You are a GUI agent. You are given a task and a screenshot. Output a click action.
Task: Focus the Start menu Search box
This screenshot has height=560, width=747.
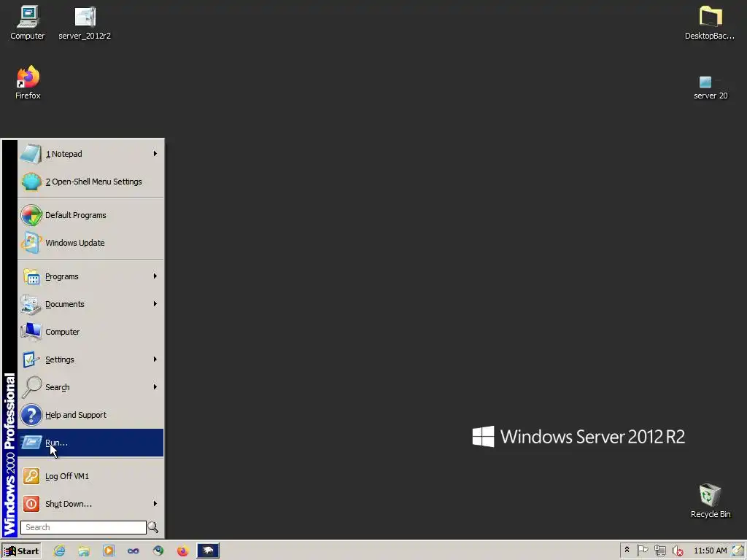click(83, 527)
